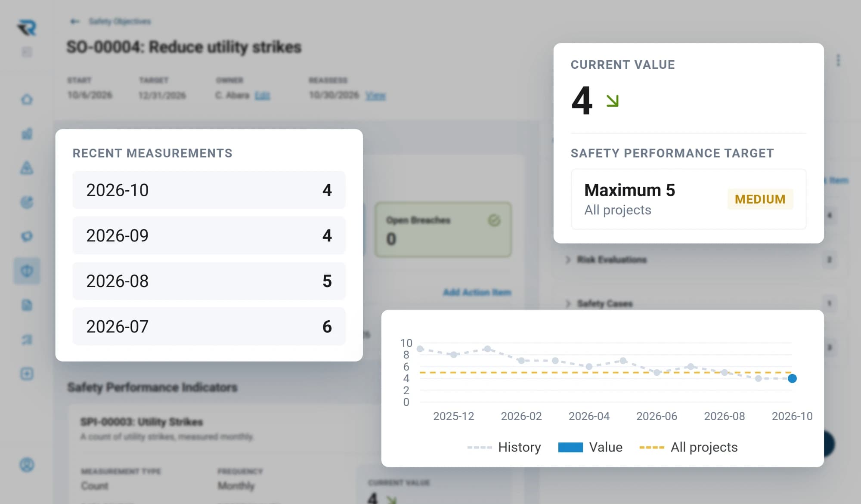Click Edit link next to owner

click(x=262, y=95)
